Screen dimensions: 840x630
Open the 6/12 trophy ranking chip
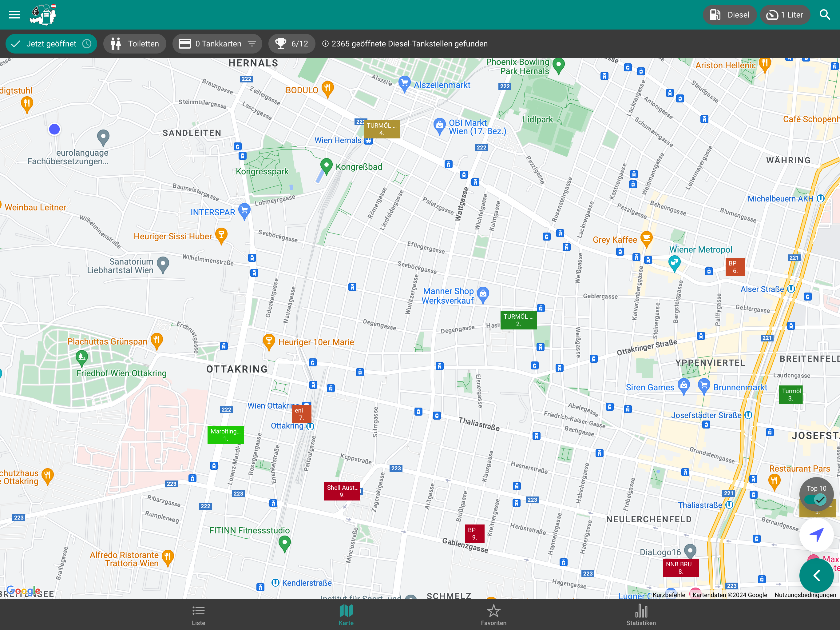click(x=292, y=44)
